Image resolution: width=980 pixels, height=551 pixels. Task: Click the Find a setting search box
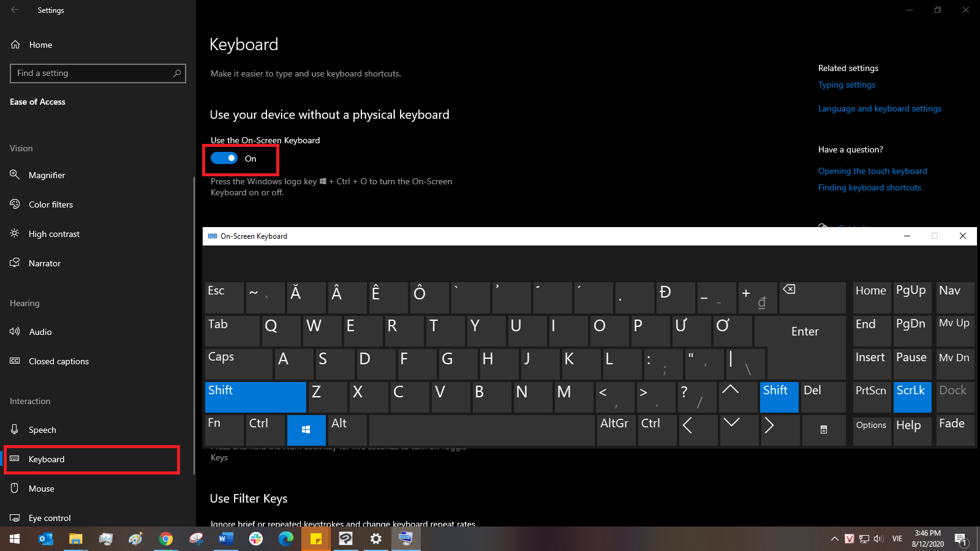[98, 73]
